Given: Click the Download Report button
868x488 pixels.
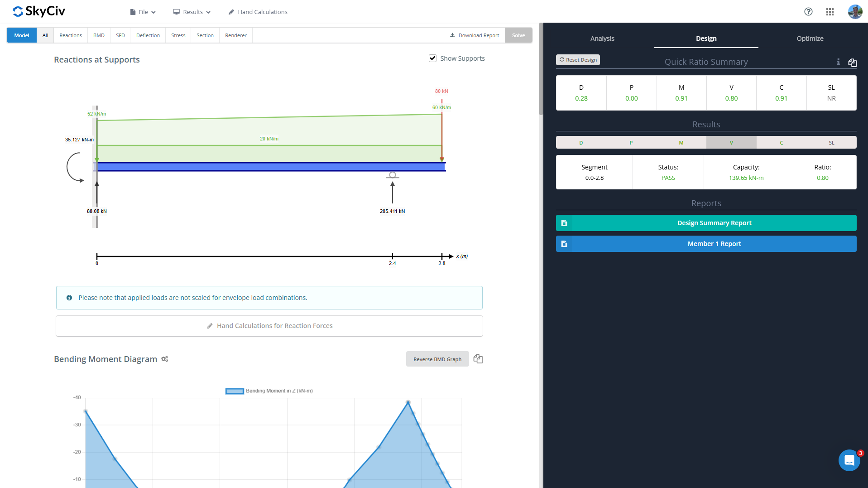Looking at the screenshot, I should [475, 35].
